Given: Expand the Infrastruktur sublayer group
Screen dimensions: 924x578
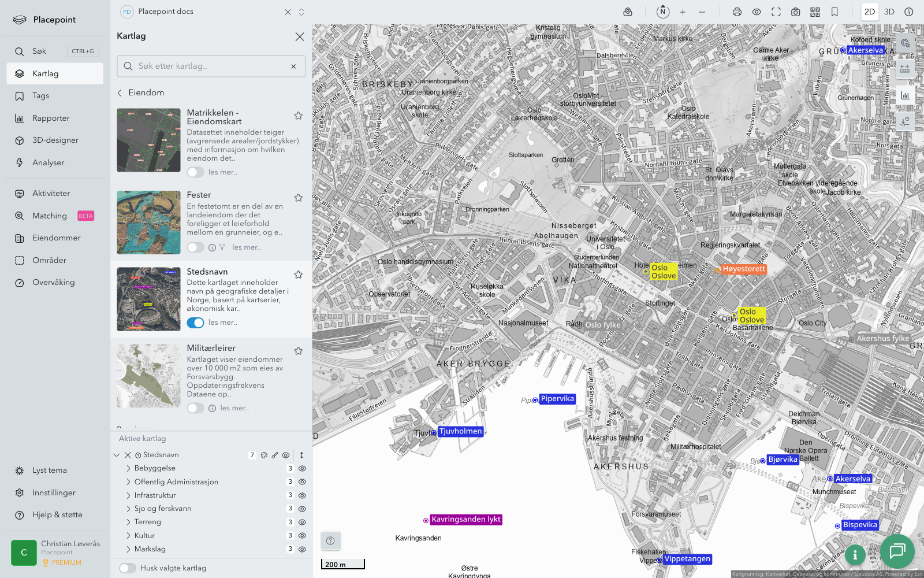Looking at the screenshot, I should tap(128, 495).
